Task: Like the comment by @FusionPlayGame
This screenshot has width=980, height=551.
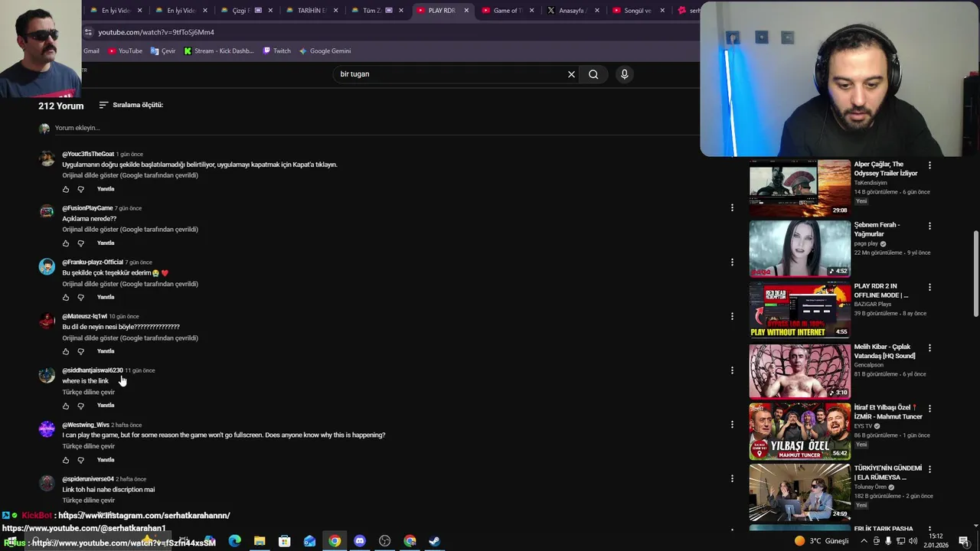Action: [66, 243]
